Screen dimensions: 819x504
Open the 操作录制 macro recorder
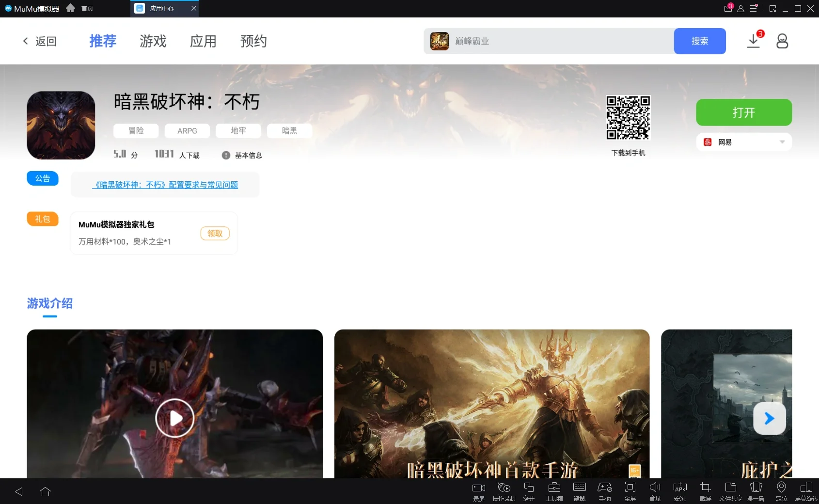tap(504, 491)
